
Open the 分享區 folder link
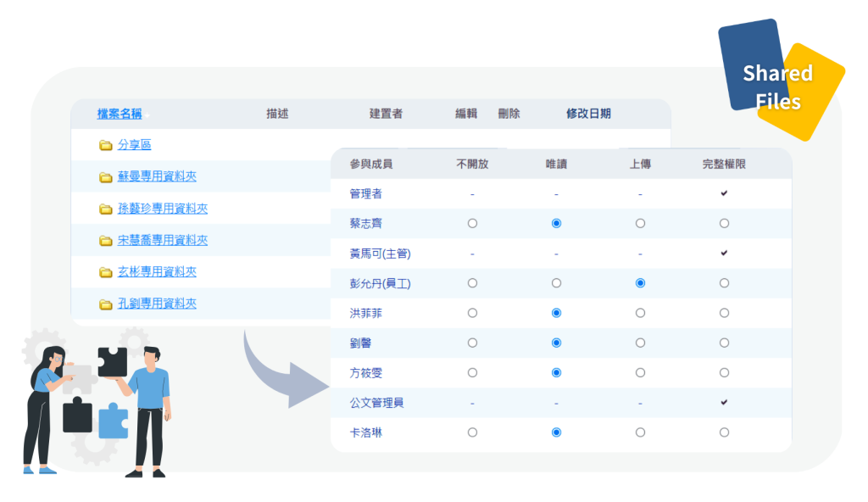coord(134,145)
